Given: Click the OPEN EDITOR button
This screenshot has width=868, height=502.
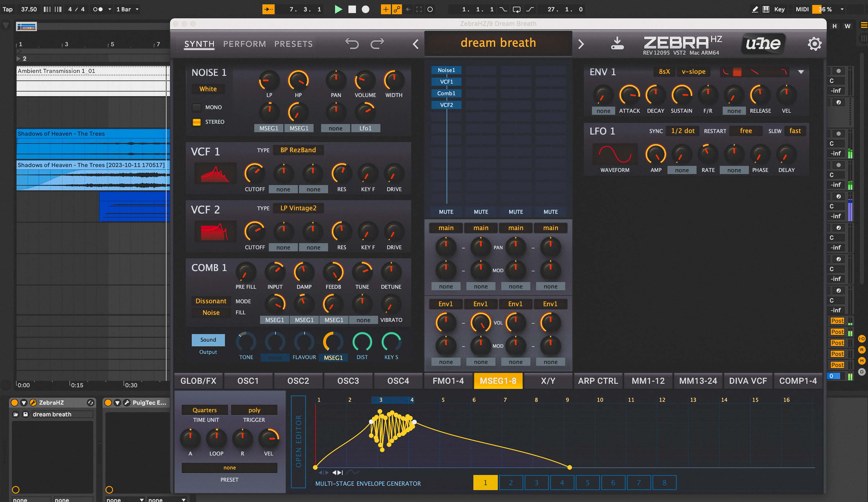Looking at the screenshot, I should tap(298, 441).
